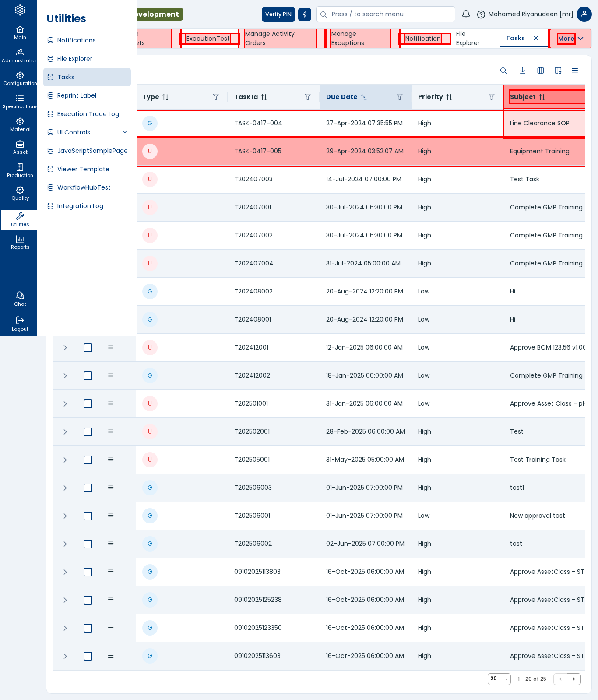This screenshot has height=700, width=598.
Task: Click the Reports sidebar icon
Action: click(x=20, y=242)
